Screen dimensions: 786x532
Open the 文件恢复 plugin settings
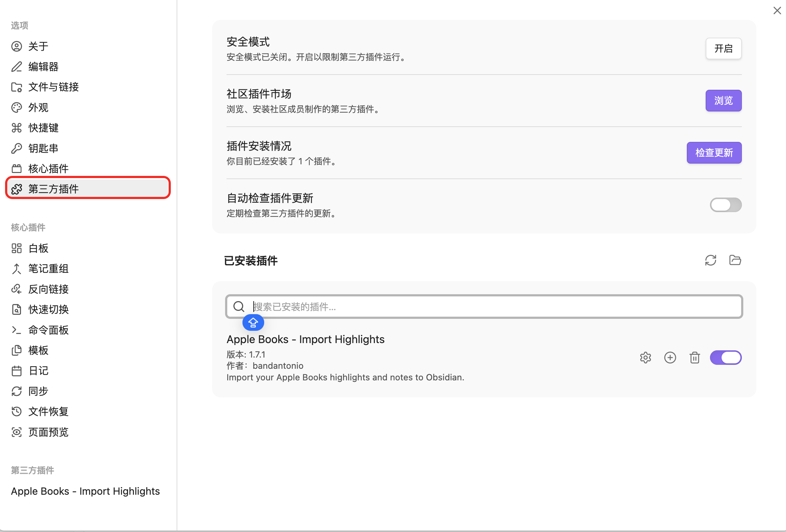(x=88, y=411)
